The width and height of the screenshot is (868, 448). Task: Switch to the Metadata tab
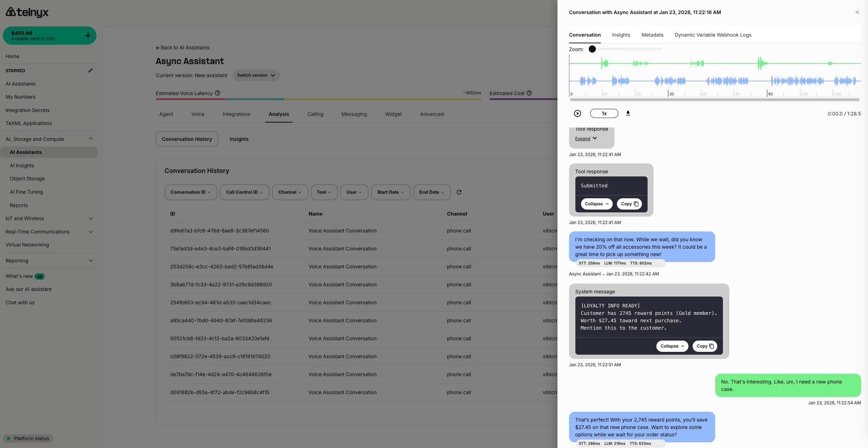tap(652, 35)
